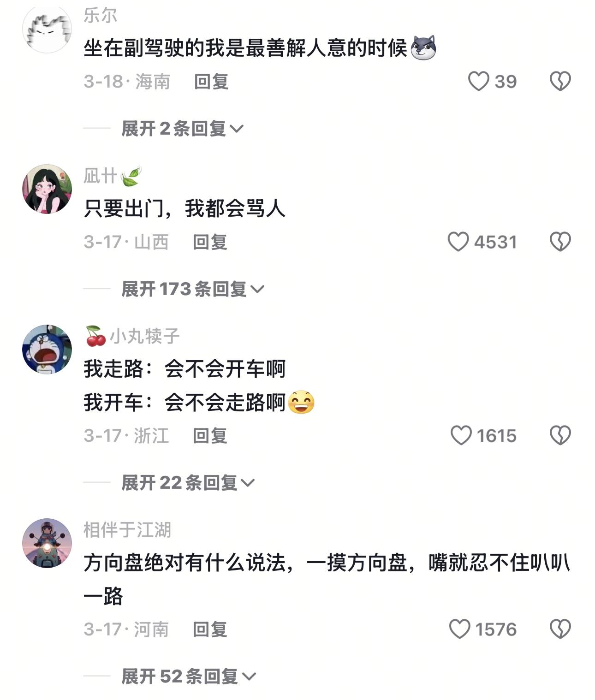Like 相伴于江湖's comment with 1576 likes

[x=459, y=629]
